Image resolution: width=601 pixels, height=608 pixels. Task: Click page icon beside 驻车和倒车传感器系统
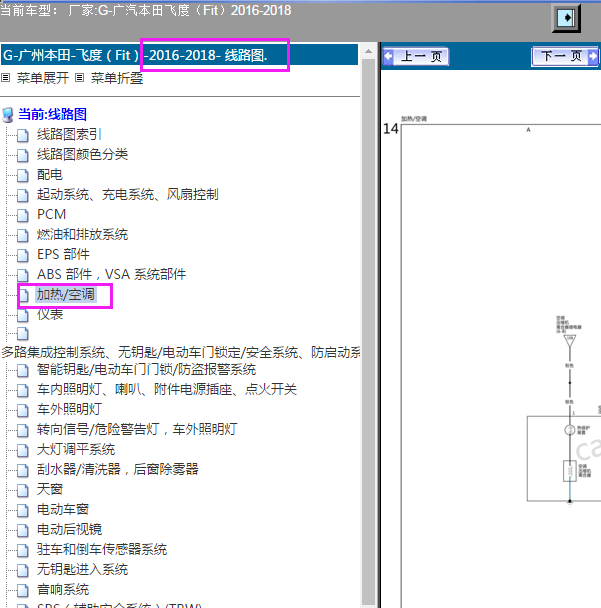[x=23, y=550]
